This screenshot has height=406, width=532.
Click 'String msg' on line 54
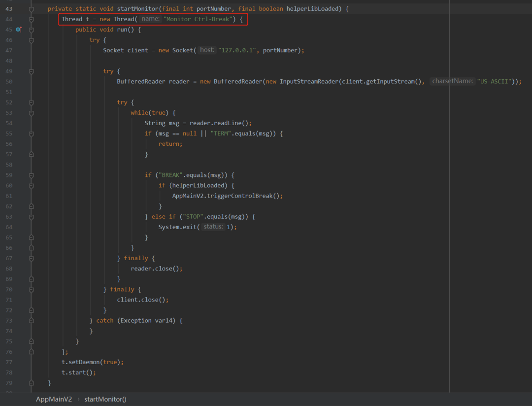pyautogui.click(x=162, y=123)
